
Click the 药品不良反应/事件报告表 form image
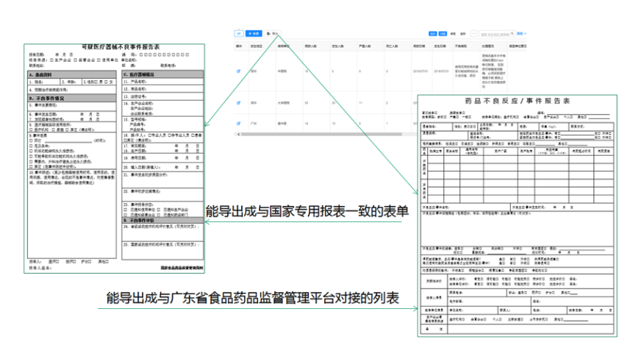click(x=517, y=216)
